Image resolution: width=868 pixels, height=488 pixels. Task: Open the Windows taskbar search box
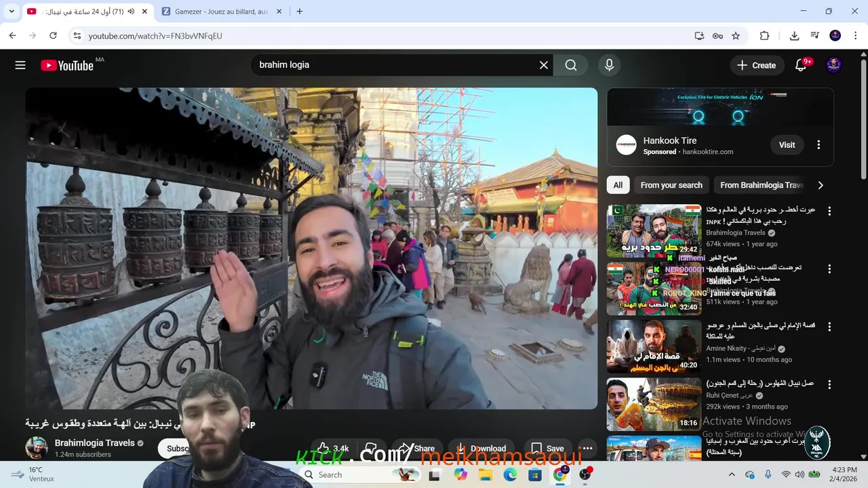pos(359,474)
